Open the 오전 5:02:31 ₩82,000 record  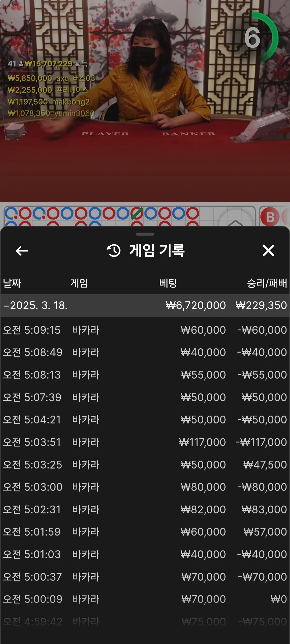click(x=145, y=510)
